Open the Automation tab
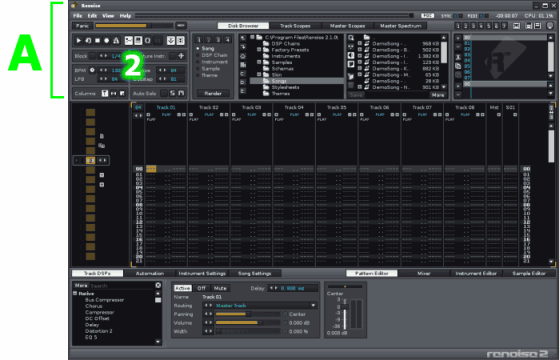The height and width of the screenshot is (360, 560). (x=150, y=273)
